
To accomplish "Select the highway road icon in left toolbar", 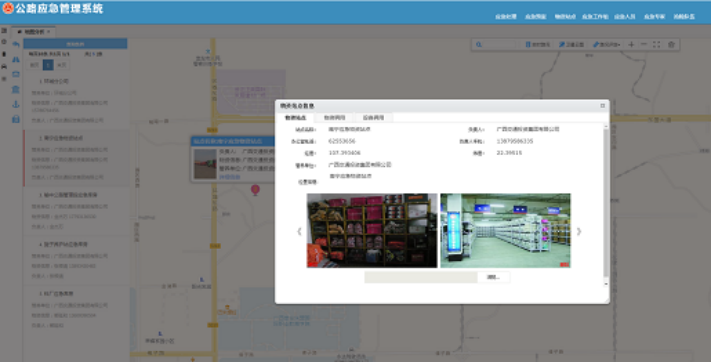I will pos(16,60).
